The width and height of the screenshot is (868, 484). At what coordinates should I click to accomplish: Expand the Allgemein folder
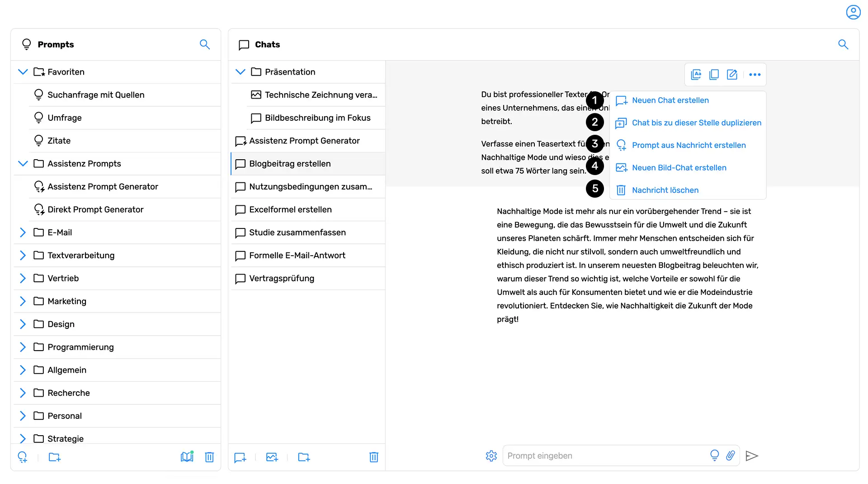(x=23, y=370)
